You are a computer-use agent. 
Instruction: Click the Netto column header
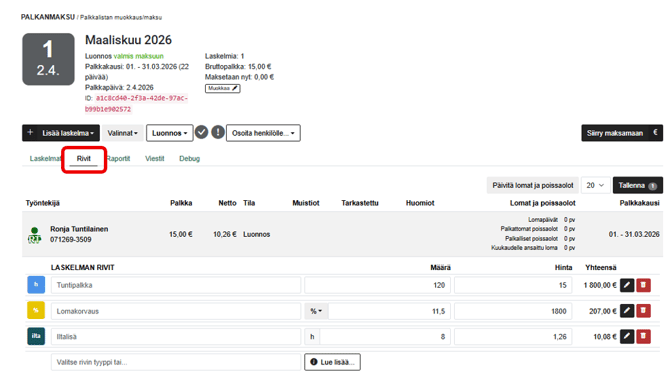tap(227, 203)
